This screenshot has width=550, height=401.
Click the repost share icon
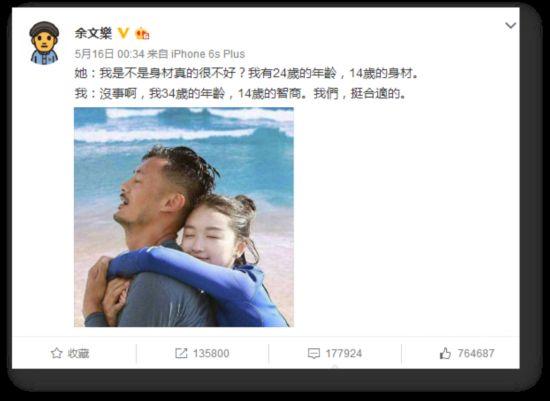click(x=181, y=353)
